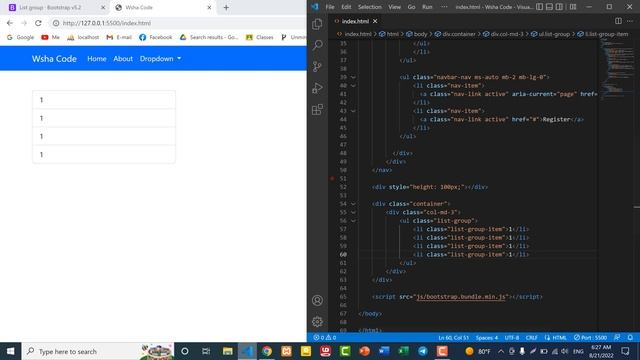Open notifications bell in VS Code status bar
This screenshot has width=640, height=360.
tap(630, 338)
